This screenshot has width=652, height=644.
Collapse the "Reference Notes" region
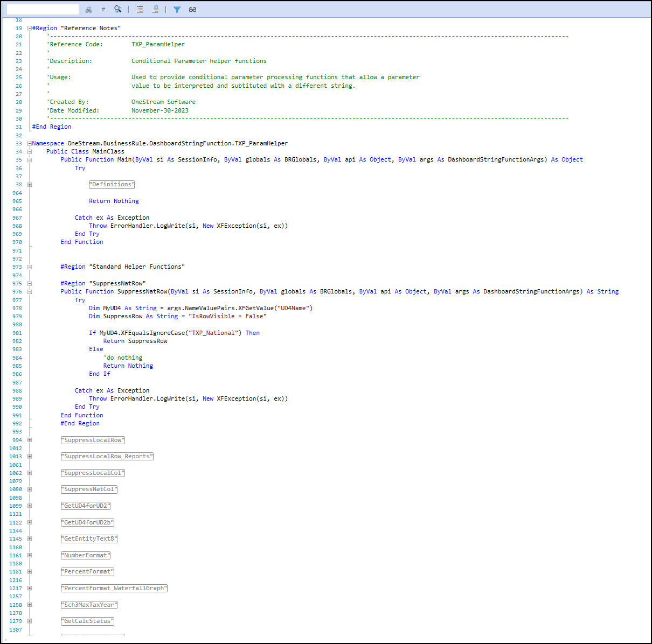pos(29,27)
